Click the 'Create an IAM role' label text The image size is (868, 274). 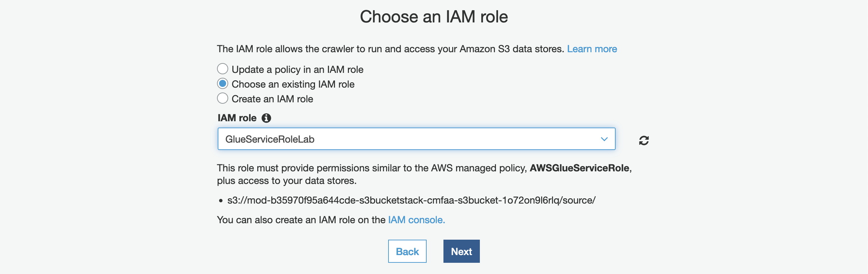pyautogui.click(x=272, y=99)
